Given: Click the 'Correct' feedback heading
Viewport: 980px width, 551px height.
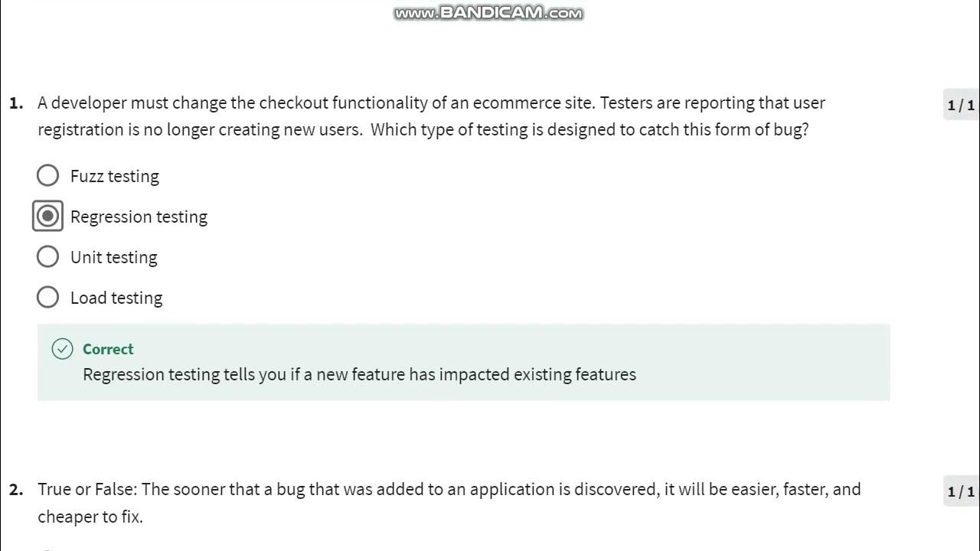Looking at the screenshot, I should coord(108,349).
